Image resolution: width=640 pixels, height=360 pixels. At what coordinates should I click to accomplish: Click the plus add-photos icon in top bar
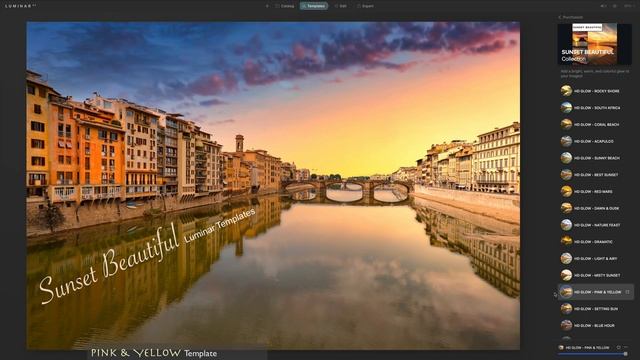[267, 6]
